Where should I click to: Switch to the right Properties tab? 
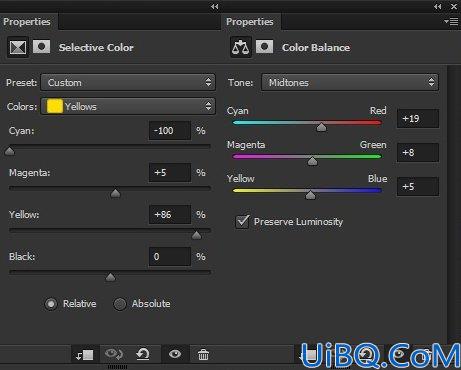point(250,22)
